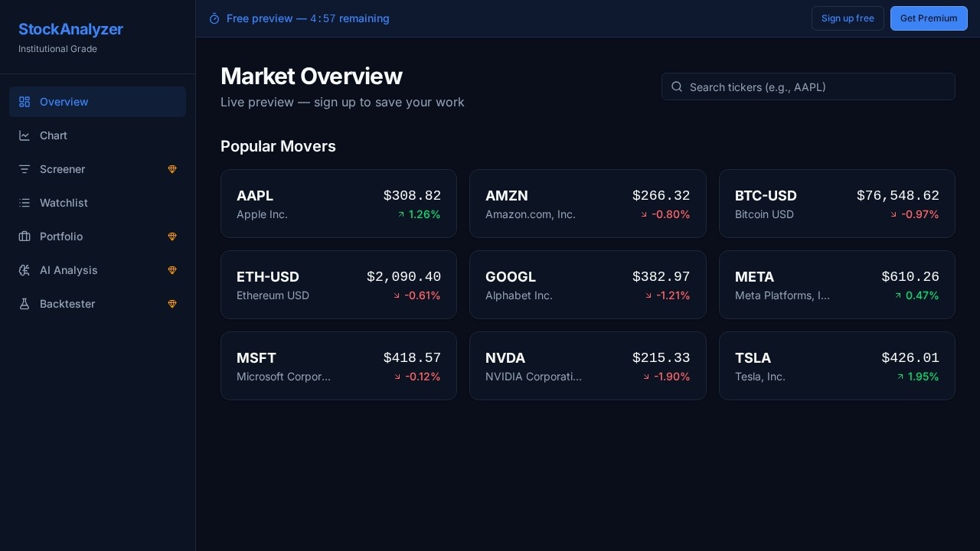
Task: Click the timer icon in preview banner
Action: pos(214,18)
